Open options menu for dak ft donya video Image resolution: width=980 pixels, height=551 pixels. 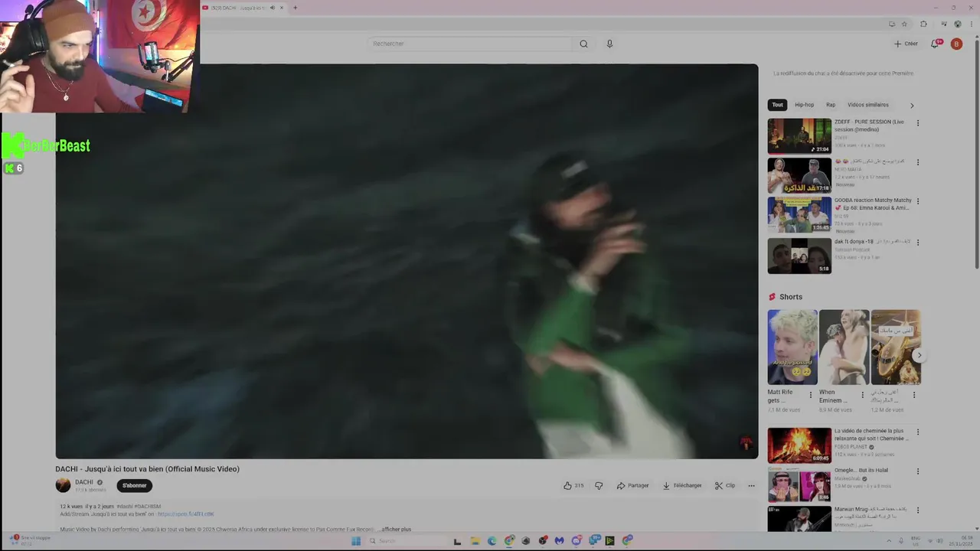[918, 243]
